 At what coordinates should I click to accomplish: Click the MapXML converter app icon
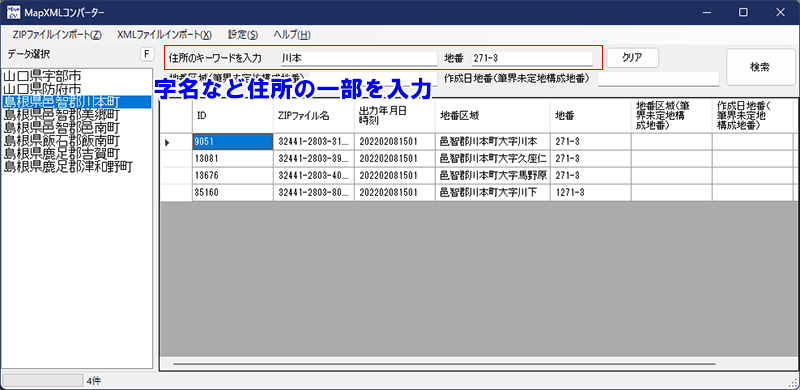[13, 12]
